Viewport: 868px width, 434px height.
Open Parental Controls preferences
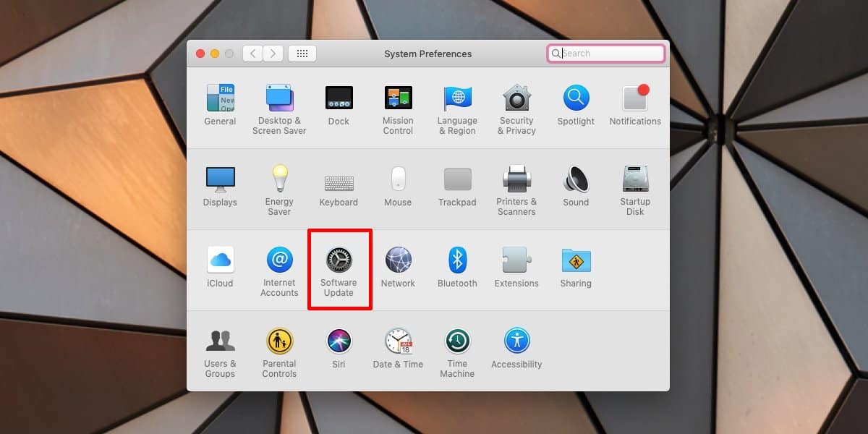[x=279, y=352]
